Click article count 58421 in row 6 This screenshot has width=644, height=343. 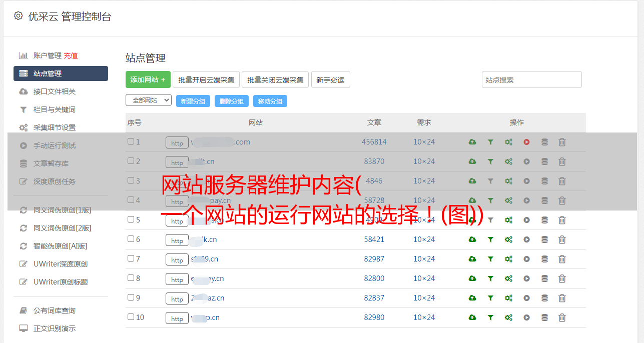coord(374,239)
